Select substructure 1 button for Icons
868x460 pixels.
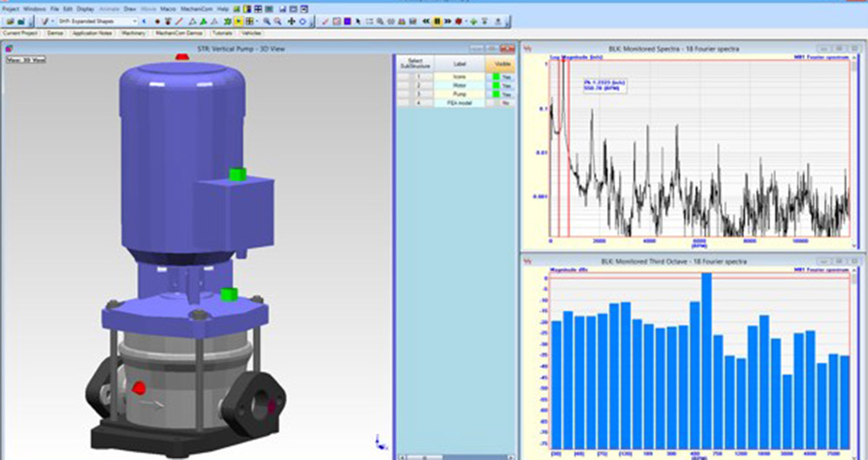(x=418, y=77)
